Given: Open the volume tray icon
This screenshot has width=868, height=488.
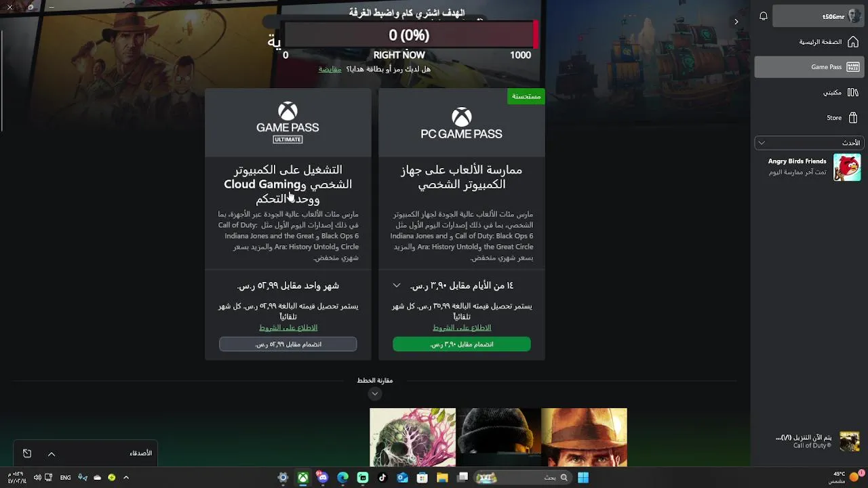Looking at the screenshot, I should [x=36, y=477].
